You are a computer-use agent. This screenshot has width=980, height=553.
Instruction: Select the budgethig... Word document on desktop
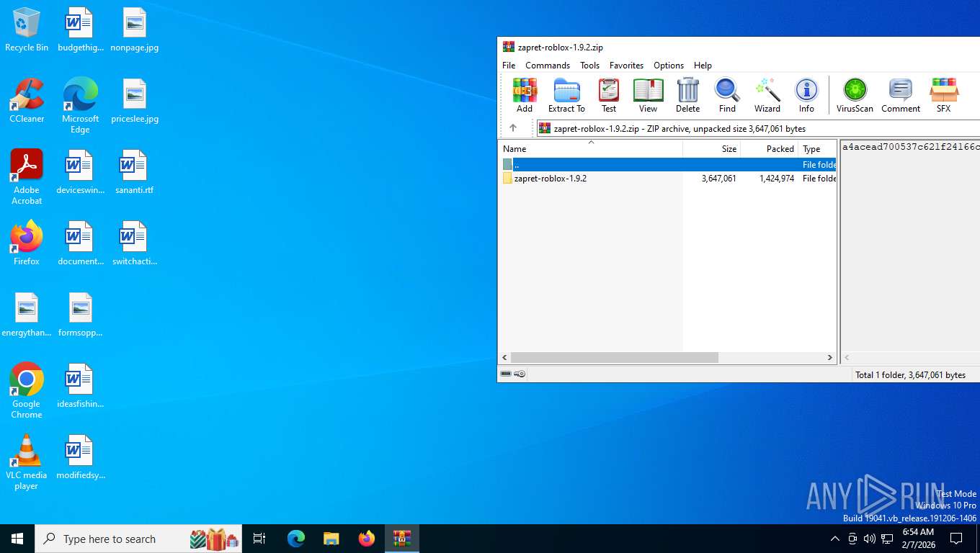point(80,30)
